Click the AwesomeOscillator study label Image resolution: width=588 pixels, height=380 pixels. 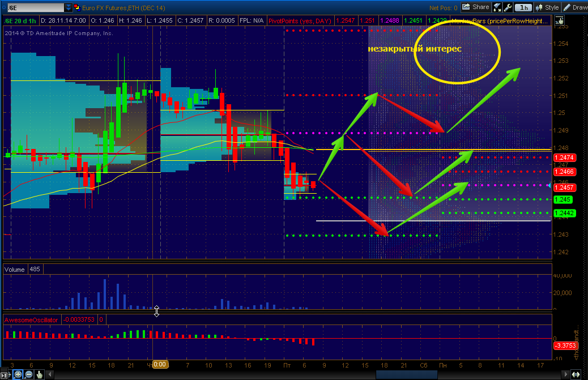tap(31, 319)
